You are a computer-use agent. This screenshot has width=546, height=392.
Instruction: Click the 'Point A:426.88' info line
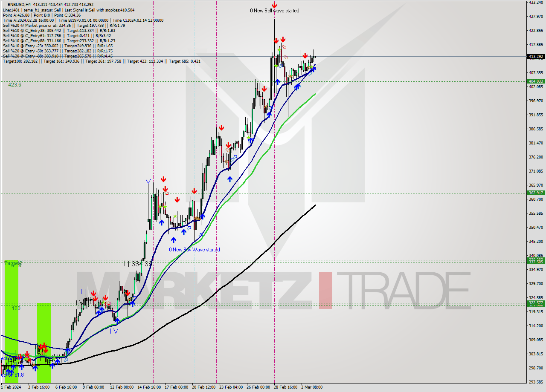coord(42,15)
